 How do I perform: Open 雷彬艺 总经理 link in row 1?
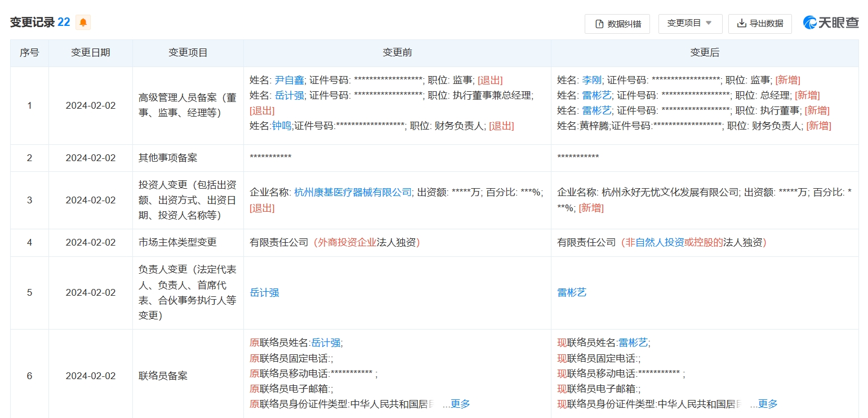(597, 95)
